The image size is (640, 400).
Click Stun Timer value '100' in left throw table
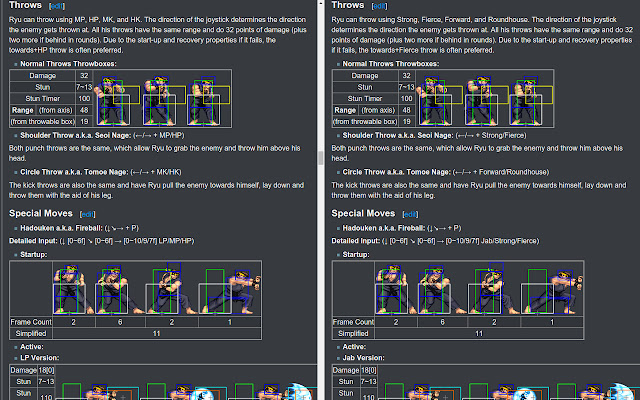click(x=84, y=98)
